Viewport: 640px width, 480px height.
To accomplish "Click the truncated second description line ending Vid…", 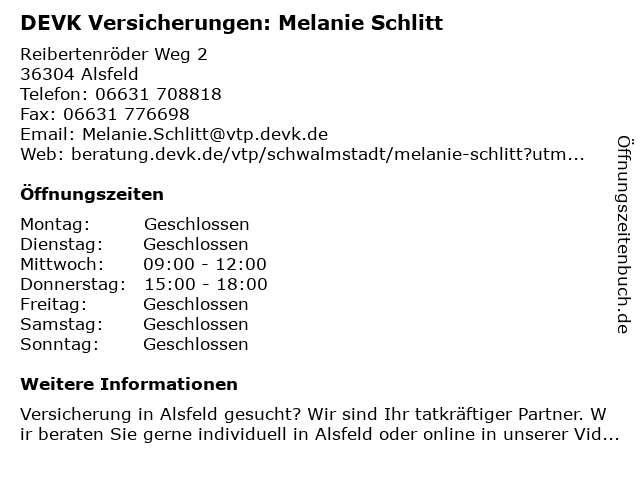I will point(320,434).
